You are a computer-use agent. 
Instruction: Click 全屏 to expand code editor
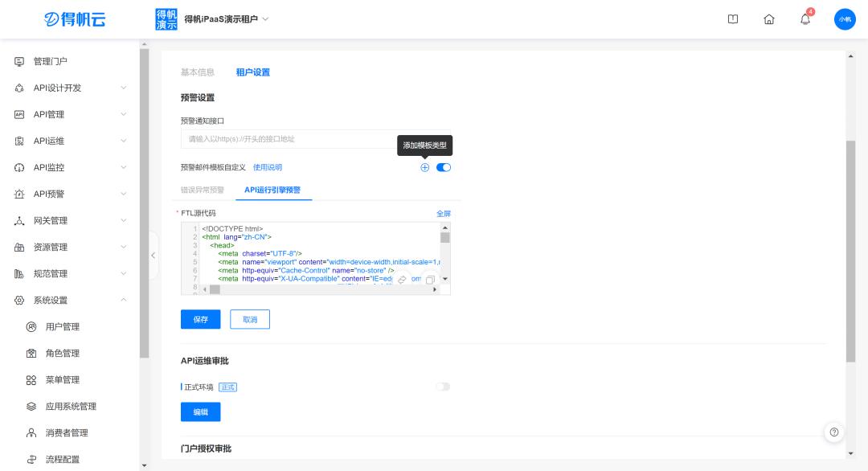coord(444,214)
